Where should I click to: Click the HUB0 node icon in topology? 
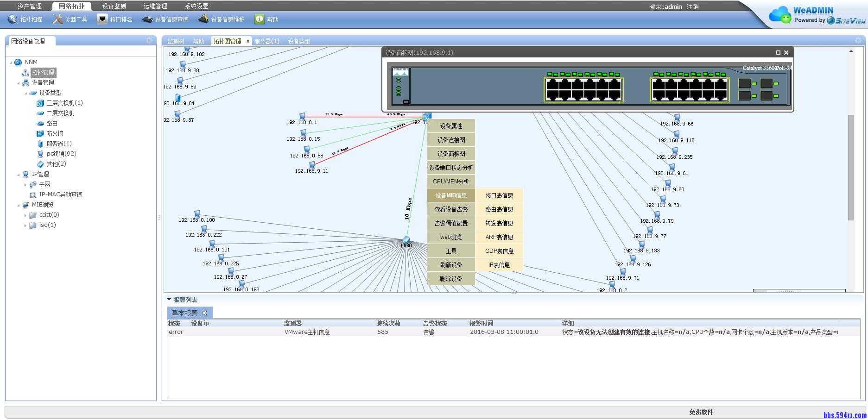pyautogui.click(x=406, y=239)
